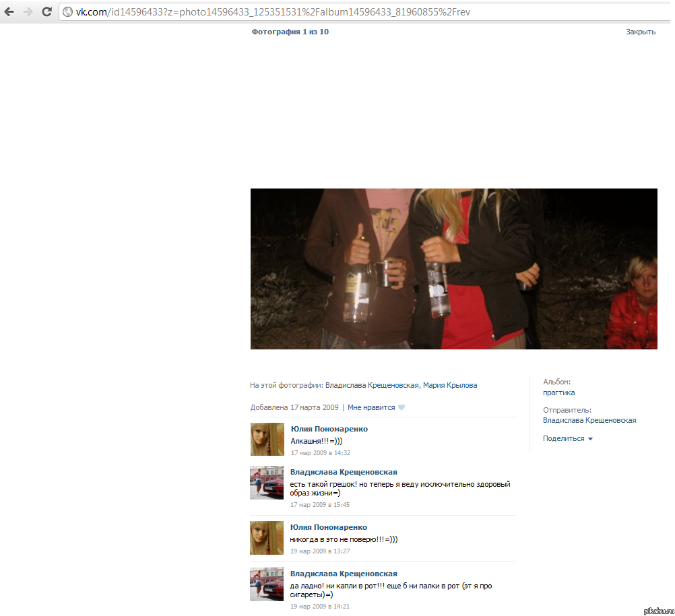Click the browser back arrow
Viewport: 675px width, 616px height.
(x=9, y=11)
